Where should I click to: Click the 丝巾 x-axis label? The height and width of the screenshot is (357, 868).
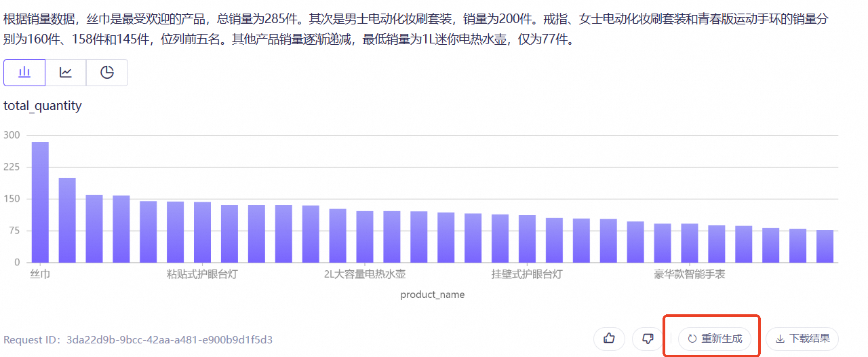click(40, 275)
